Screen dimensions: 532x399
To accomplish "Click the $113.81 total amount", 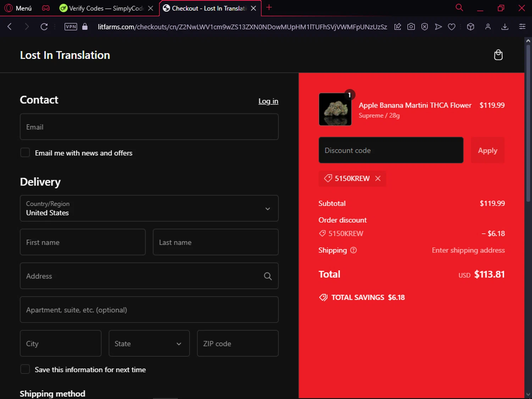I will pyautogui.click(x=489, y=274).
